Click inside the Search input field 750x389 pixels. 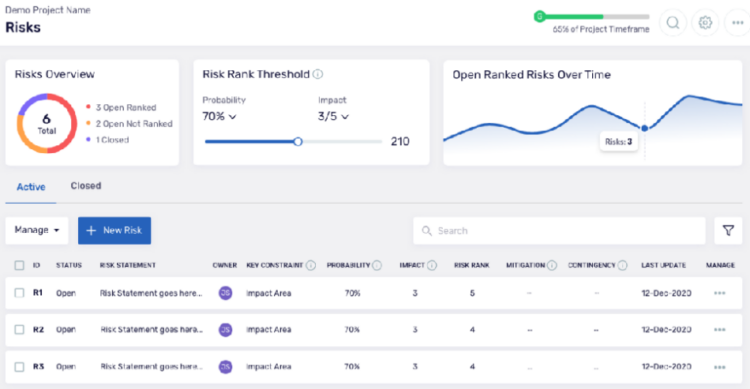[x=559, y=231]
